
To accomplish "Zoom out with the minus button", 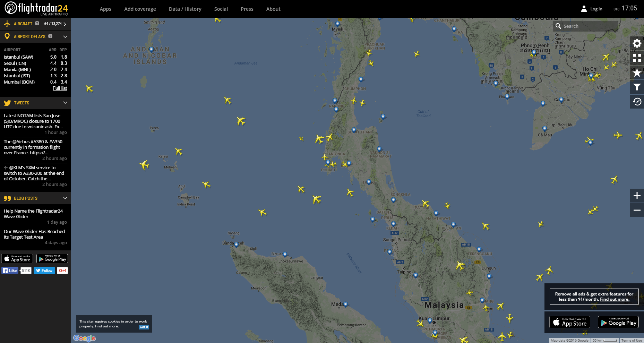I will (x=637, y=210).
